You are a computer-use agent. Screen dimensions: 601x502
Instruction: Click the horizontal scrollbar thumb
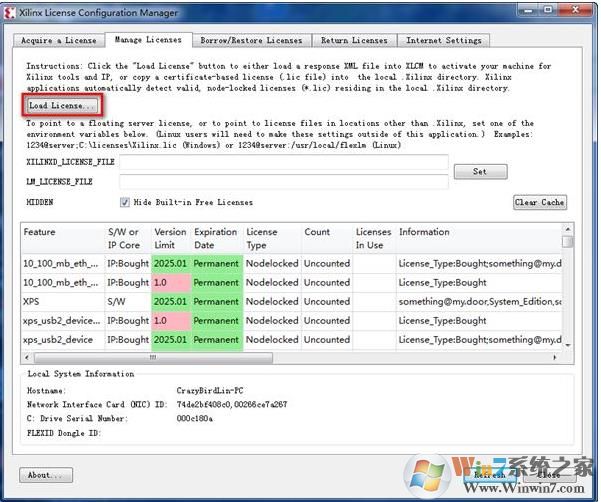pyautogui.click(x=153, y=357)
